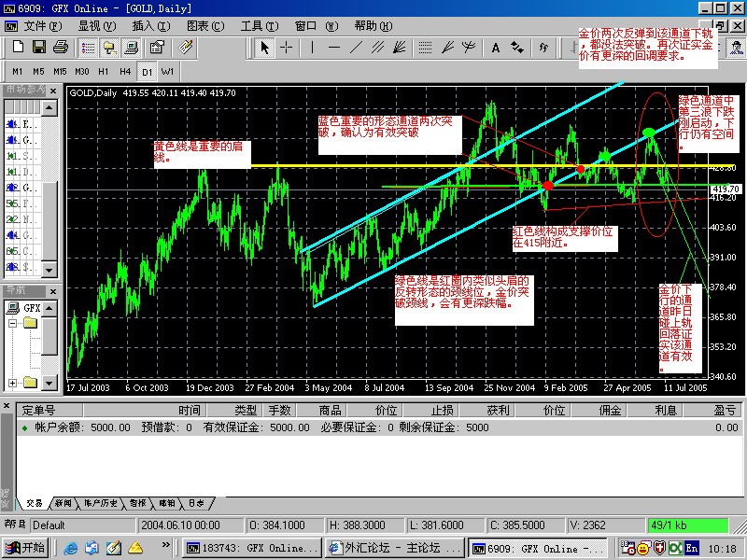
Task: Click the New Order notepad icon
Action: [x=185, y=48]
